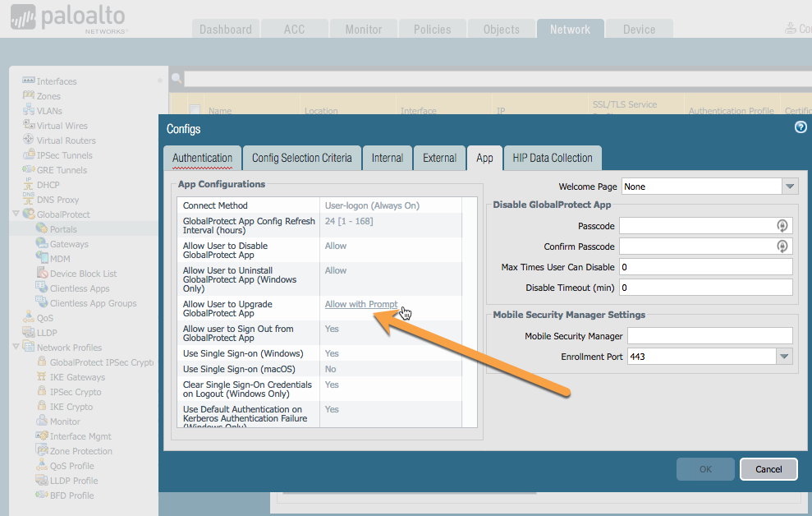Change Allow user to Sign Out value
The height and width of the screenshot is (516, 812).
tap(332, 329)
